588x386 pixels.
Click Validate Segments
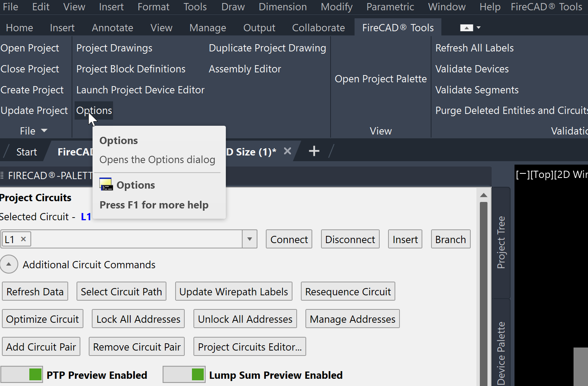coord(477,90)
